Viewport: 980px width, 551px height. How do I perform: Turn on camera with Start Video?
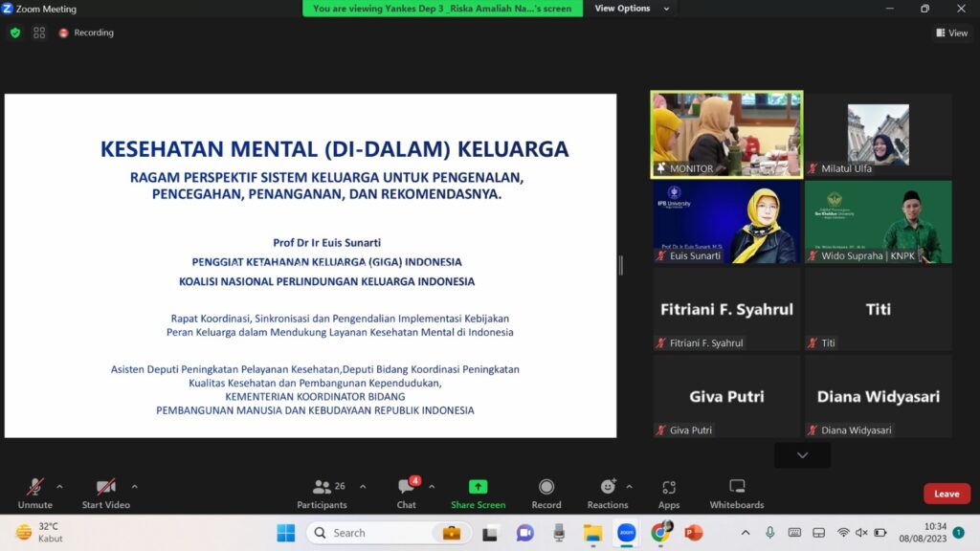[105, 493]
